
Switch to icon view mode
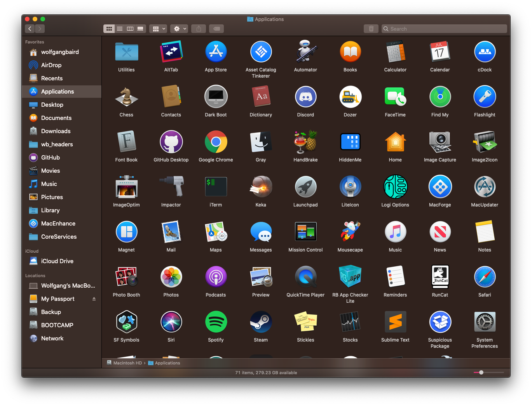point(109,29)
